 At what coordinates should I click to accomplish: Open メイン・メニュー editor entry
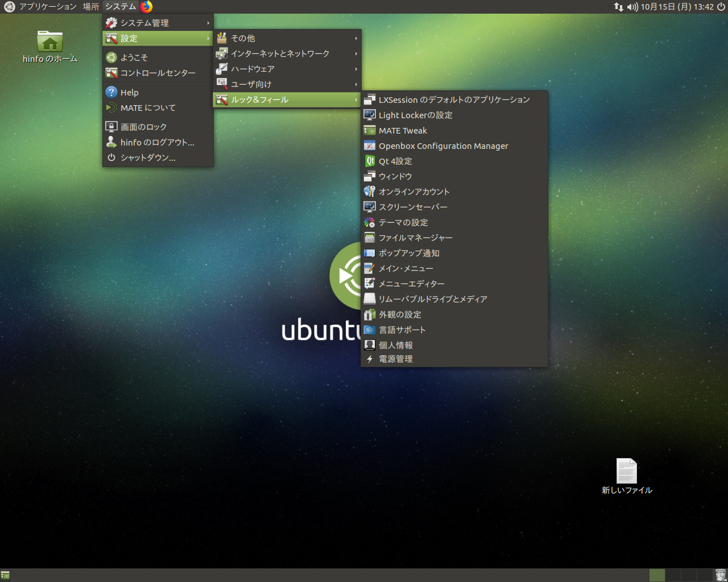454,268
